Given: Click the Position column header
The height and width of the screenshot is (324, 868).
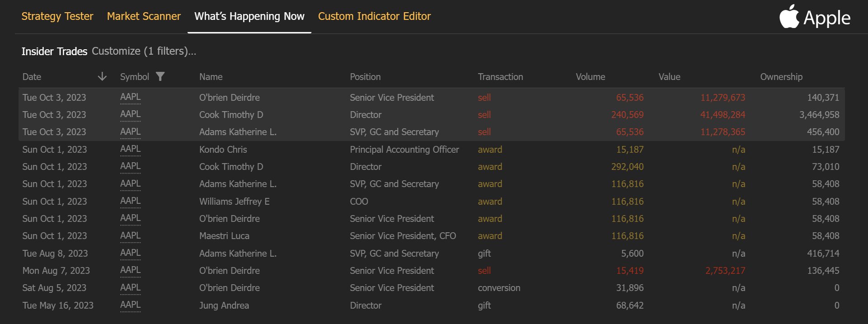Looking at the screenshot, I should click(365, 77).
